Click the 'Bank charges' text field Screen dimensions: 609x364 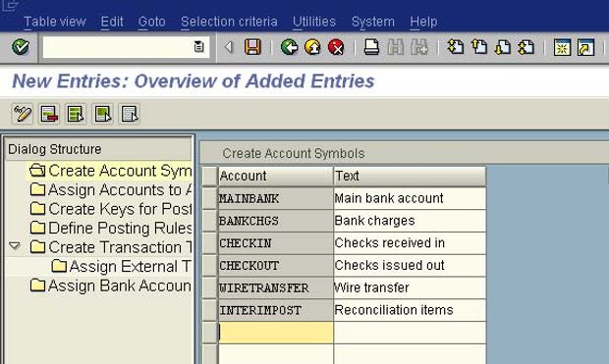coord(410,221)
